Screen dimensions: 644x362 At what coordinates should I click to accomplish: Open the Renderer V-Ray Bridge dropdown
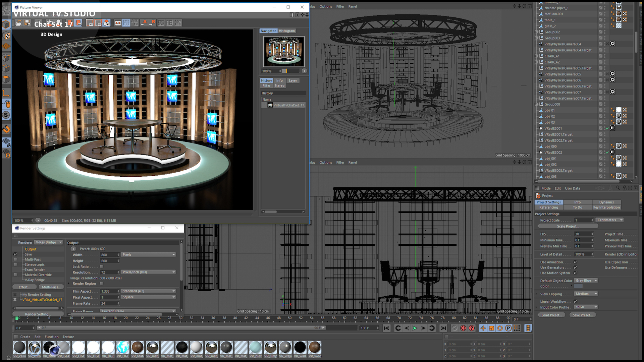pyautogui.click(x=49, y=242)
